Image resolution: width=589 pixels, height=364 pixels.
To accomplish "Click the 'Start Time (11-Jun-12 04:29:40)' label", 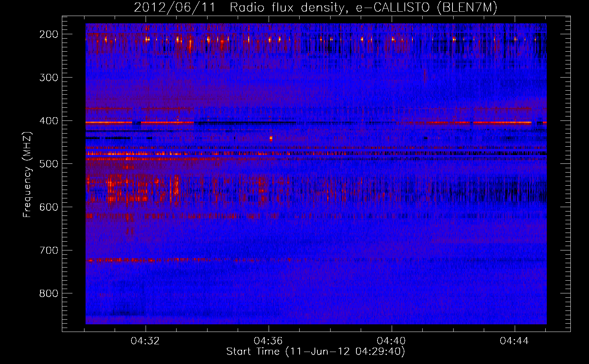I will click(x=316, y=351).
